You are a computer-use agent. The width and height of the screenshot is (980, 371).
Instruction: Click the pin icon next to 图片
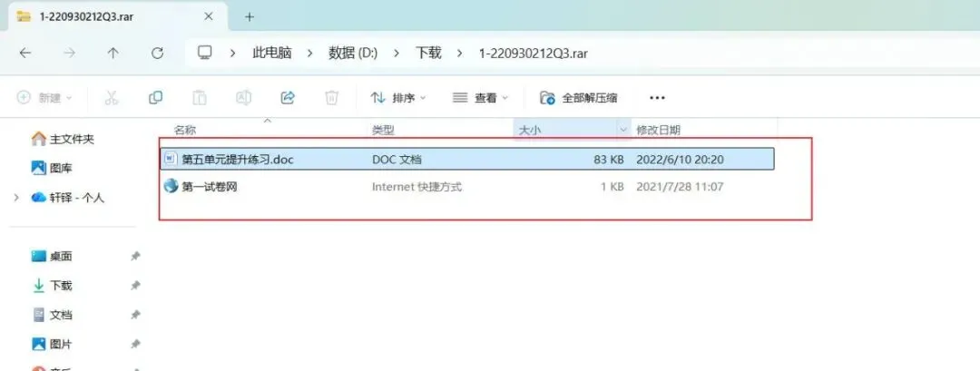click(x=135, y=344)
